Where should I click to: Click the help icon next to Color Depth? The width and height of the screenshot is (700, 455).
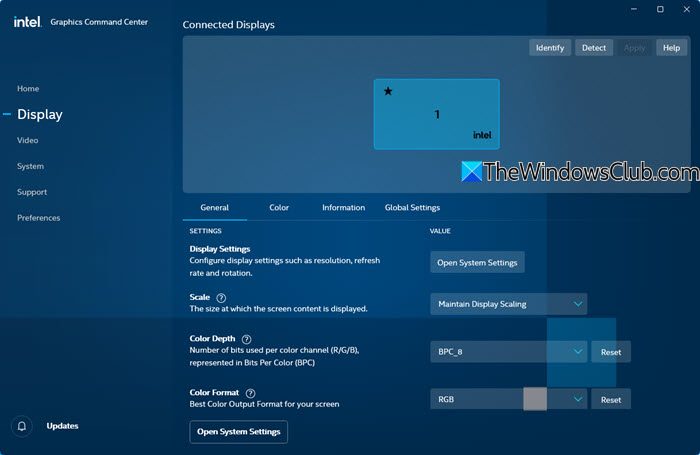click(x=246, y=339)
